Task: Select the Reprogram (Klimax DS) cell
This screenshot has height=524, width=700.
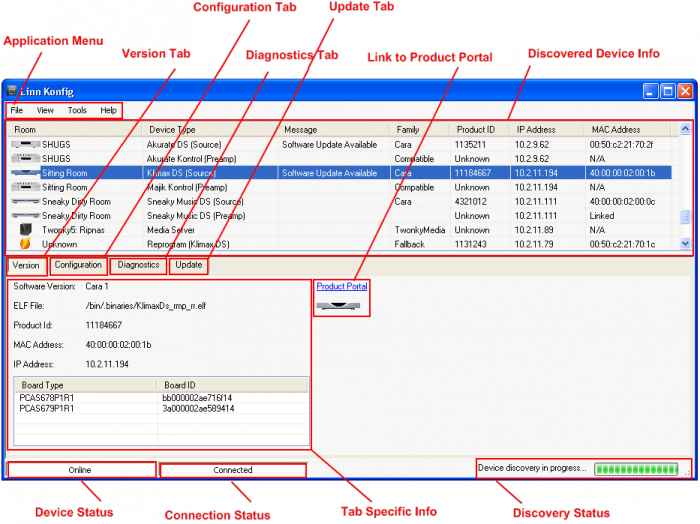Action: click(188, 245)
